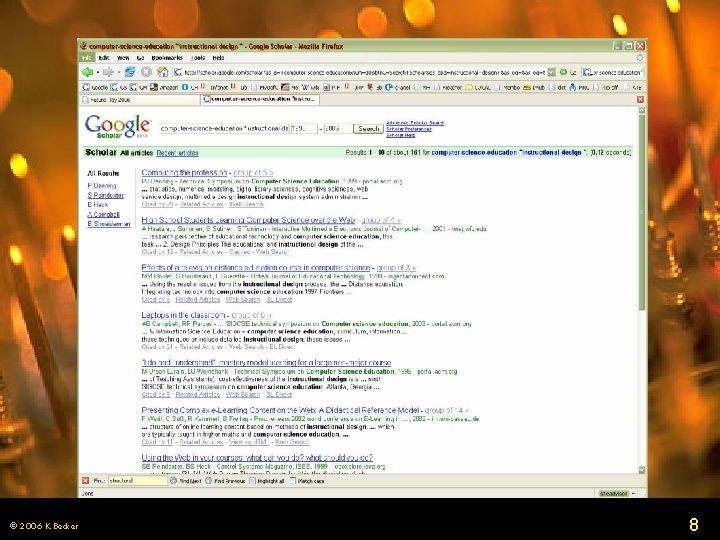This screenshot has width=720, height=540.
Task: Click the green Go button beside address bar
Action: [x=563, y=72]
